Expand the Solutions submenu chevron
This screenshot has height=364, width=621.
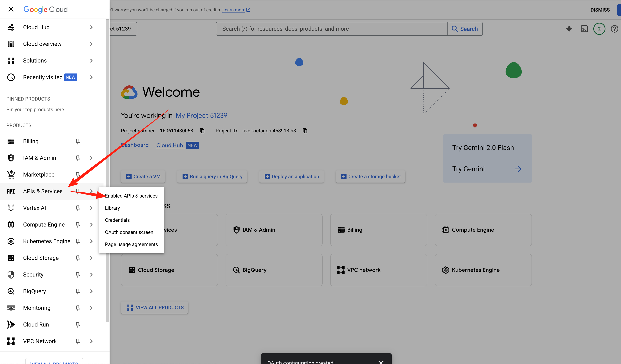91,61
